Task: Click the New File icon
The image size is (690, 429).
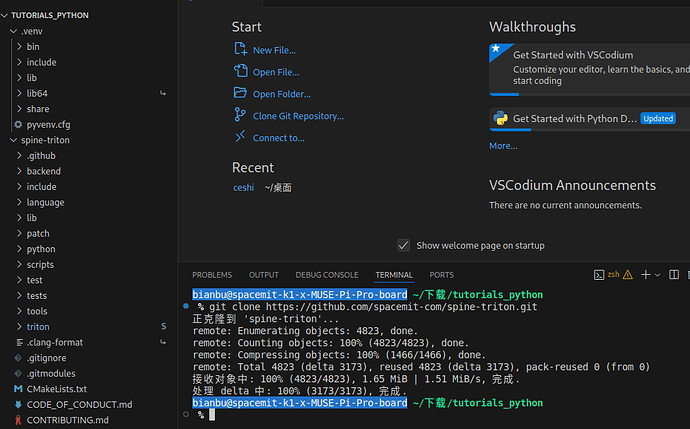Action: pyautogui.click(x=240, y=50)
